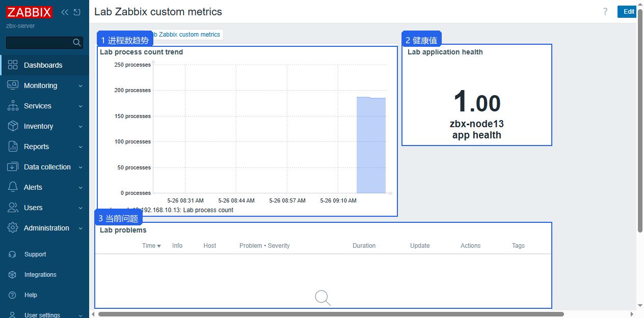Click the Problem • Severity column header
Viewport: 644px width, 318px height.
point(264,246)
